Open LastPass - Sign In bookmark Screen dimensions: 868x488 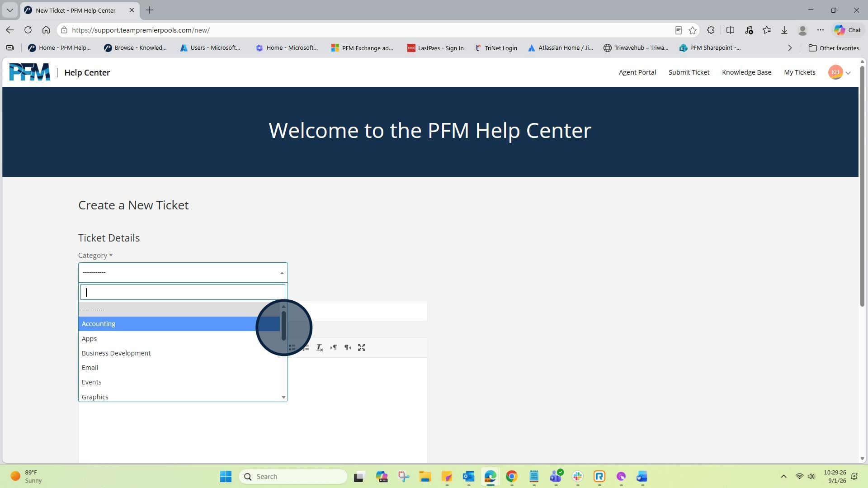tap(435, 48)
